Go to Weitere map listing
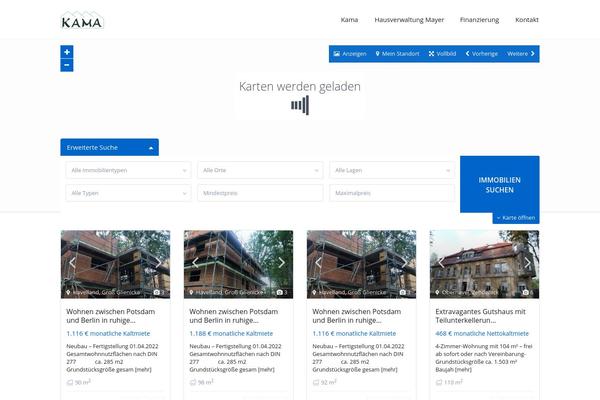The width and height of the screenshot is (600, 400). (x=521, y=54)
